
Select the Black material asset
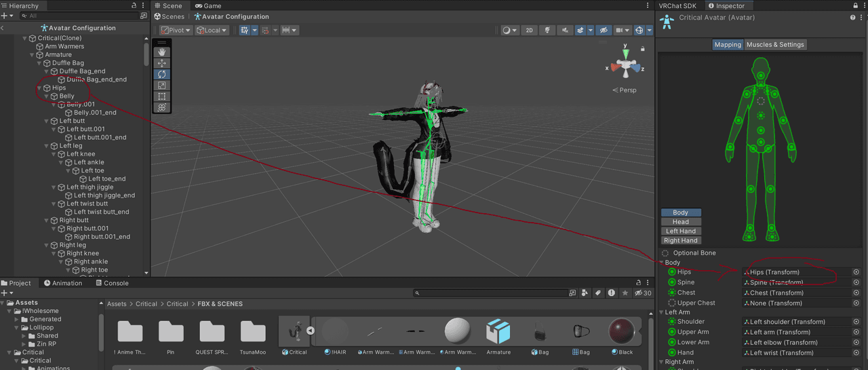621,335
